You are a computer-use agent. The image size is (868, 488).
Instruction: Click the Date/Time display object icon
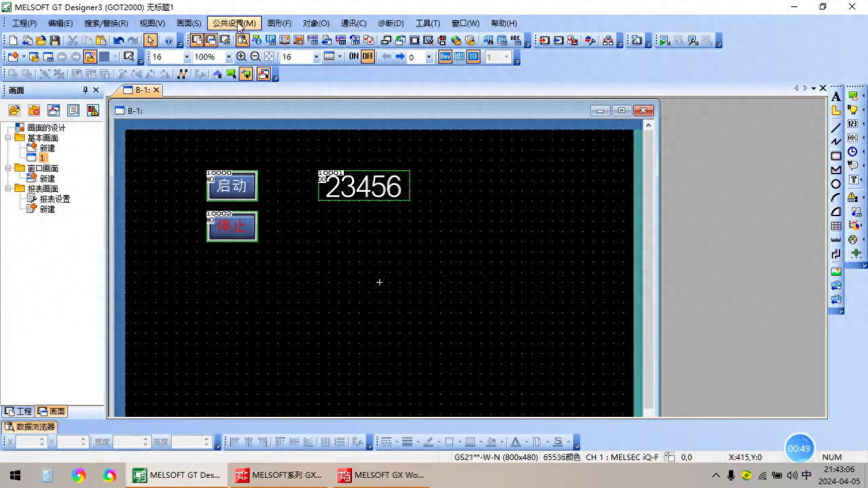point(853,152)
